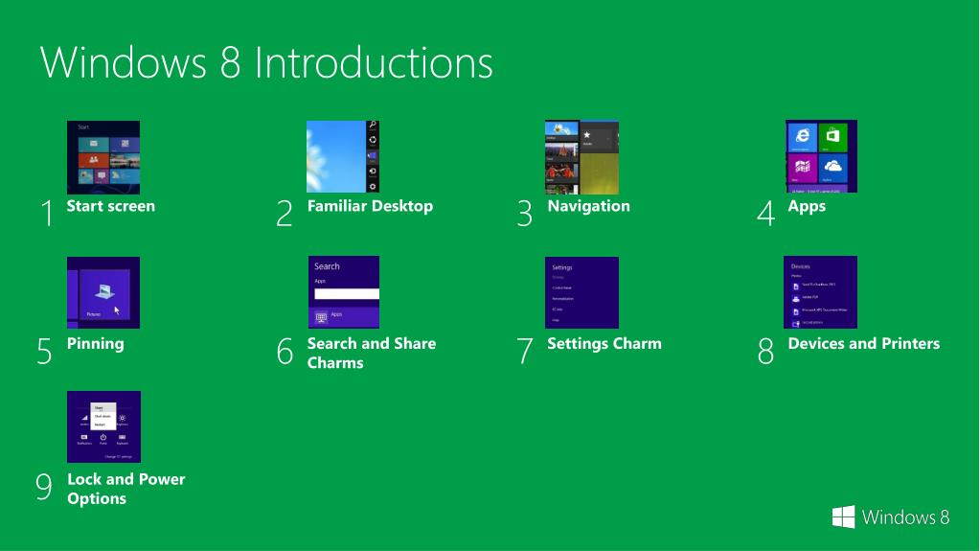Select the Navigation thumbnail image
This screenshot has width=980, height=551.
coord(581,157)
